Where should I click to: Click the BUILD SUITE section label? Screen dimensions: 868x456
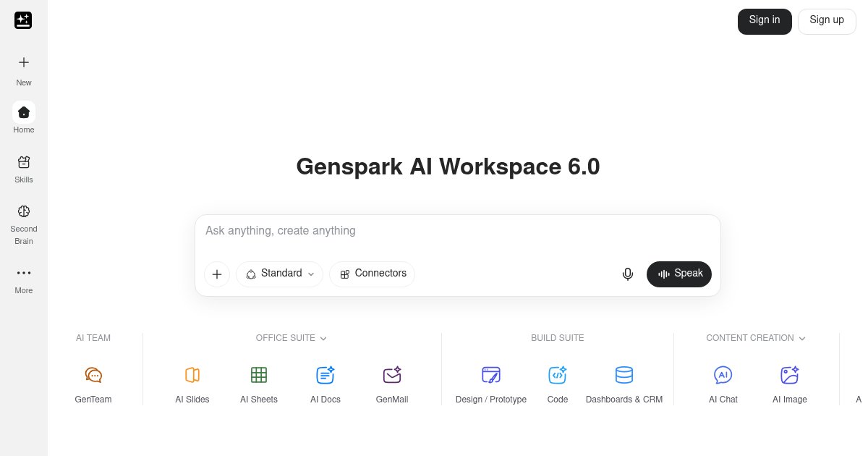[x=558, y=338]
